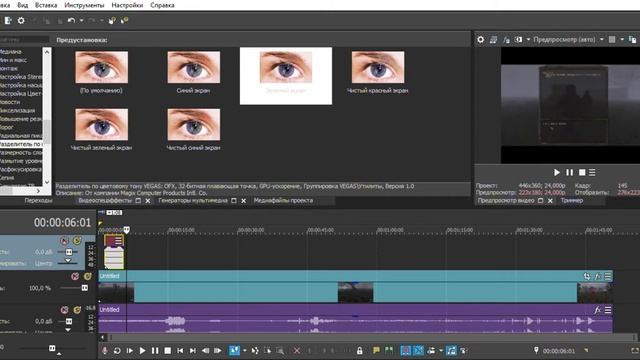The image size is (640, 360).
Task: Click the timeline record microphone button
Action: pos(105,351)
